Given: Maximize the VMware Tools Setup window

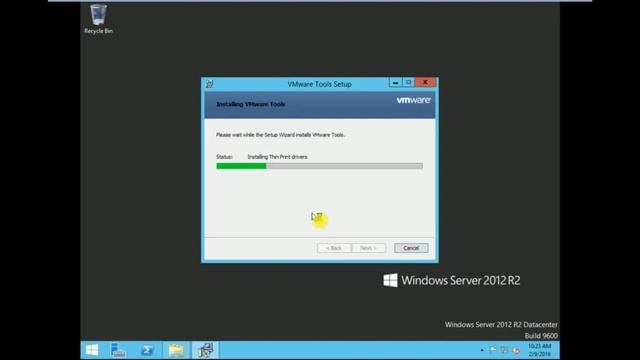Looking at the screenshot, I should pyautogui.click(x=408, y=83).
